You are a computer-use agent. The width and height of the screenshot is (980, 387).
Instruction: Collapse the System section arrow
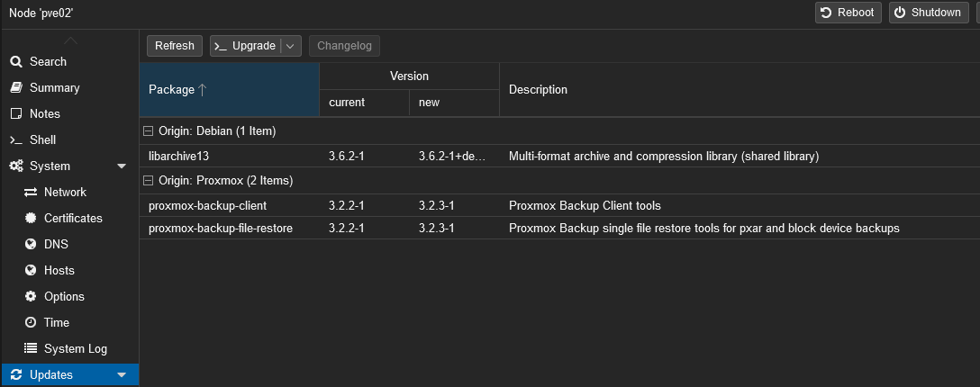122,166
